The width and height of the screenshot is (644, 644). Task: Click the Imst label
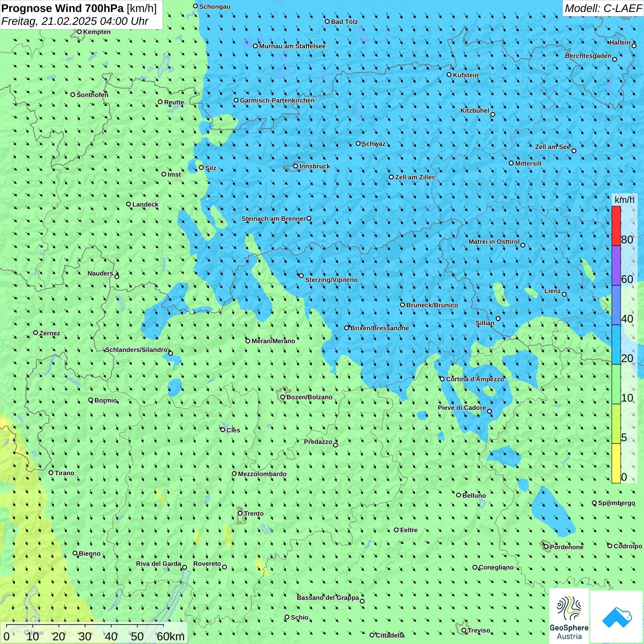tap(174, 174)
